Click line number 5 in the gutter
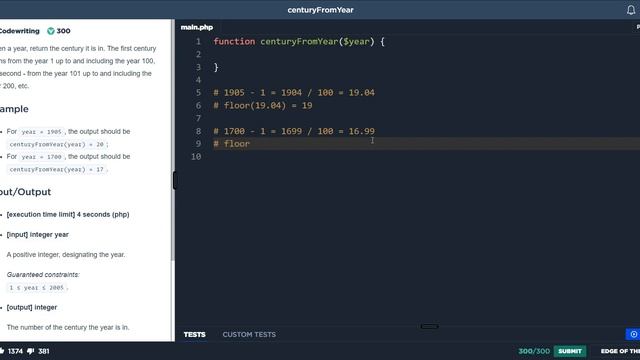 (x=198, y=93)
